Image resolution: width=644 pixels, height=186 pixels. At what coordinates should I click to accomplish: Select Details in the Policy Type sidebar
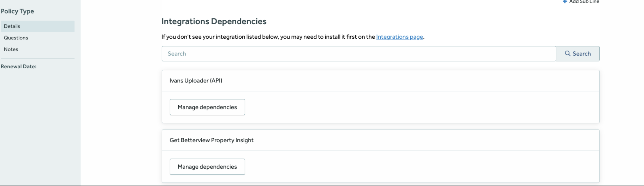[x=12, y=26]
